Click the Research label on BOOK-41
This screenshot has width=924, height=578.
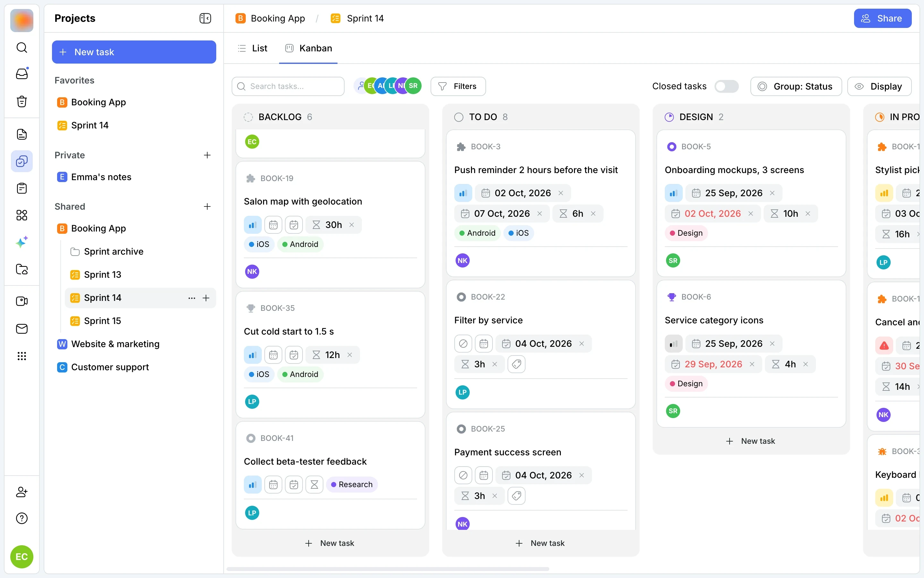coord(352,485)
